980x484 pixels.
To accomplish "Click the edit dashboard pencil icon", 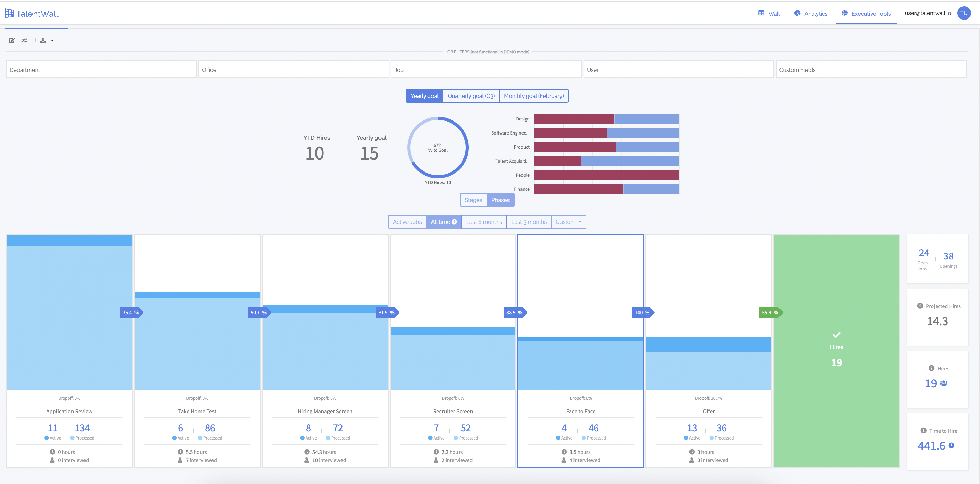I will click(x=12, y=40).
